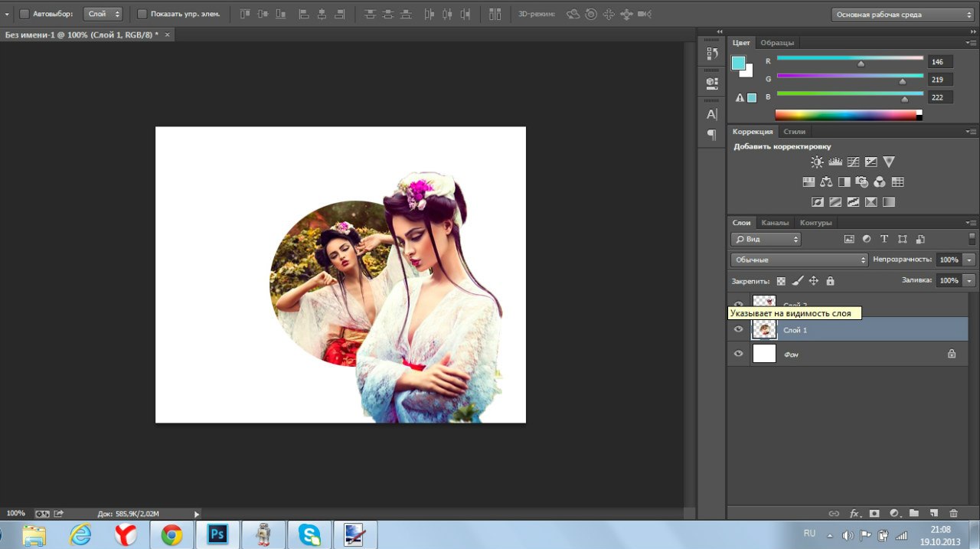Image resolution: width=980 pixels, height=549 pixels.
Task: Open the Непрозрачность opacity dropdown arrow
Action: [970, 260]
